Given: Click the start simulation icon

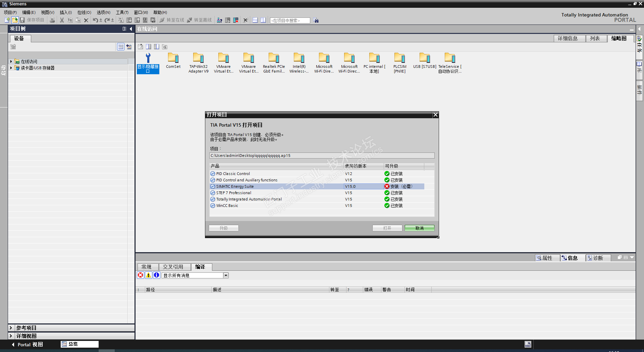Looking at the screenshot, I should click(145, 20).
